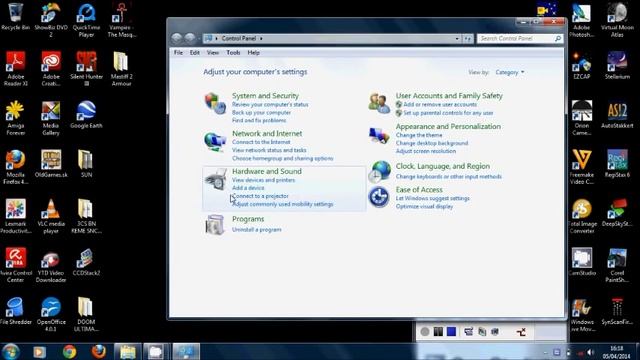
Task: Click the pause button in recorder toolbar
Action: click(x=438, y=331)
